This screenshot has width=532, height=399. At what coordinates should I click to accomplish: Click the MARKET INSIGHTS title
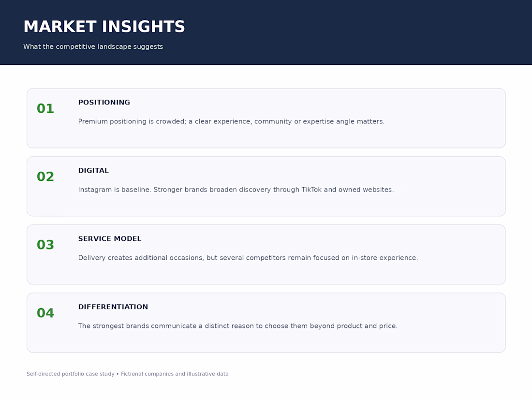[x=104, y=27]
